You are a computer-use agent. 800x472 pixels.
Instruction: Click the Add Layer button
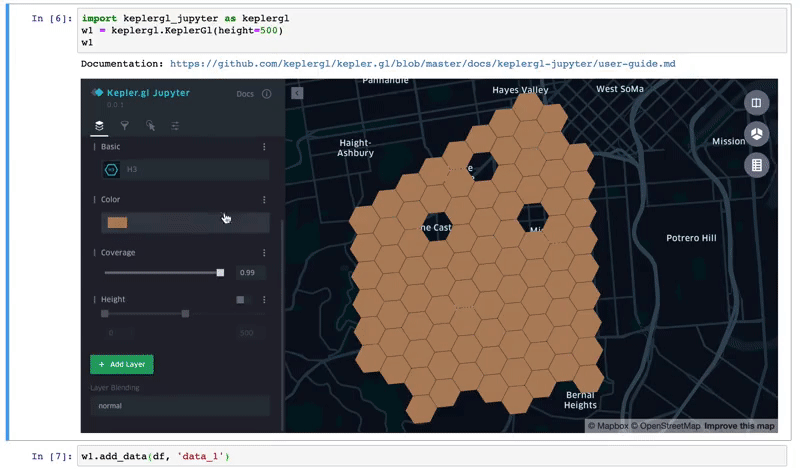point(121,364)
